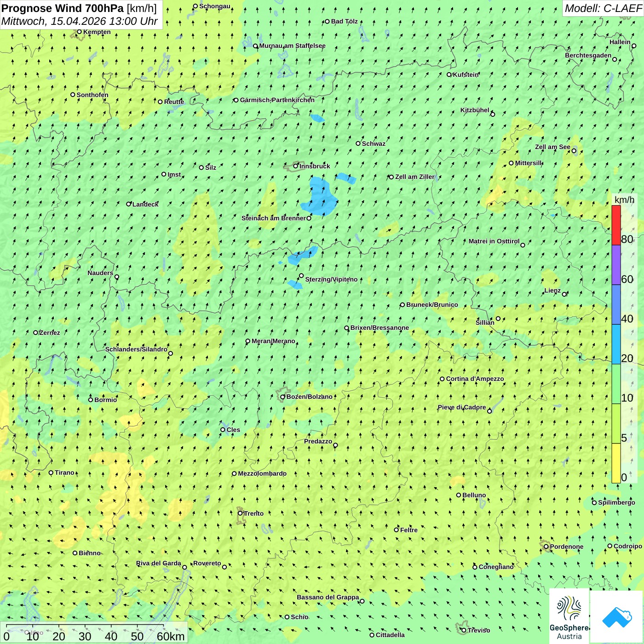Click the Rovereto label

click(207, 563)
